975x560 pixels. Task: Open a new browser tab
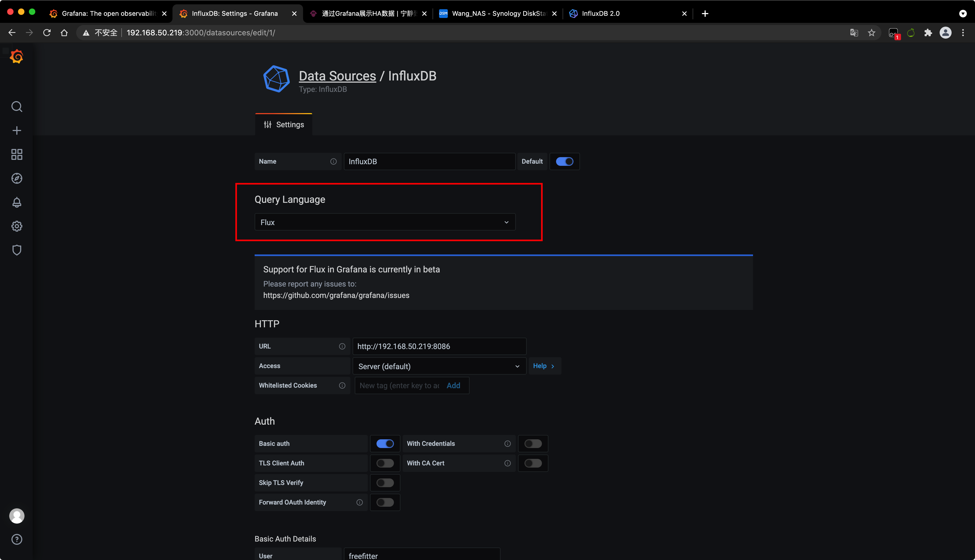pyautogui.click(x=705, y=14)
